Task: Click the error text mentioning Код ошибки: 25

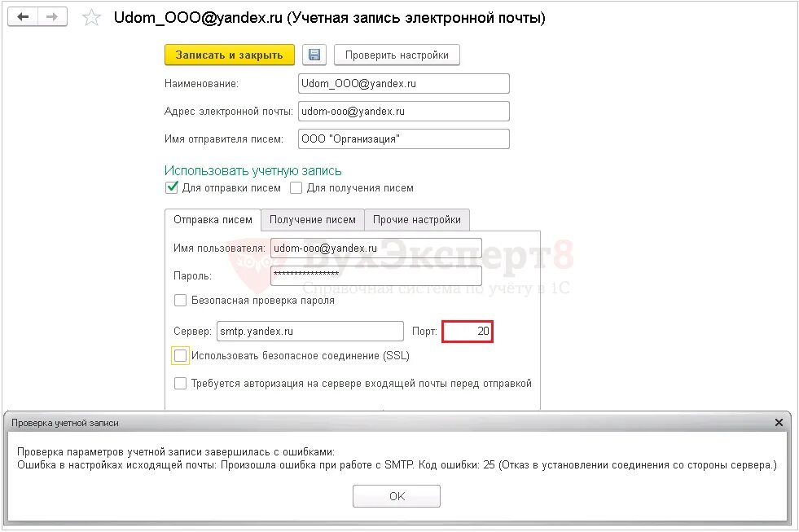Action: [397, 464]
